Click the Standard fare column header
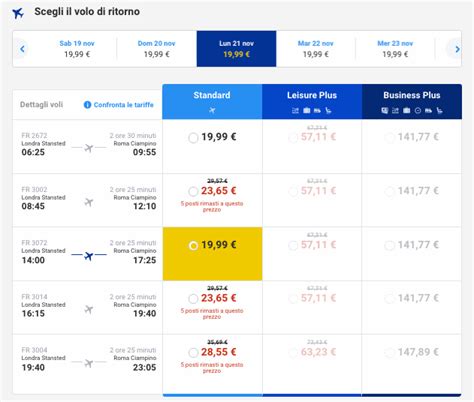Screen dimensions: 474x402 click(212, 102)
